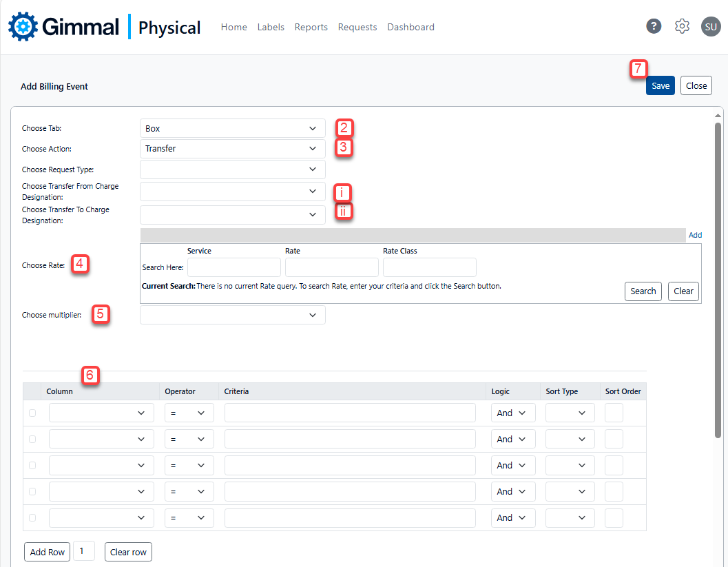Screen dimensions: 728x567
Task: Open the help question mark icon
Action: point(654,26)
